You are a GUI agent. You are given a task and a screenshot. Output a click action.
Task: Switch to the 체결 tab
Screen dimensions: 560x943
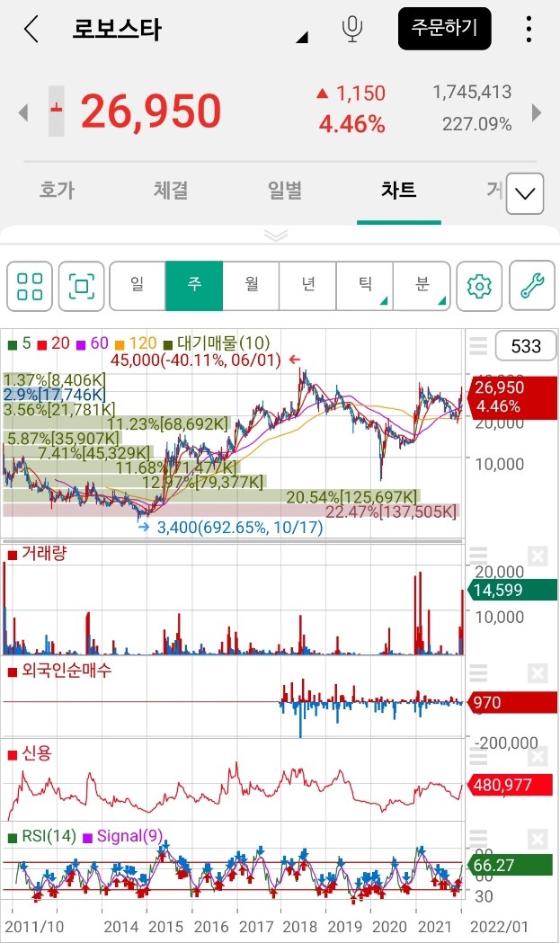(x=171, y=190)
